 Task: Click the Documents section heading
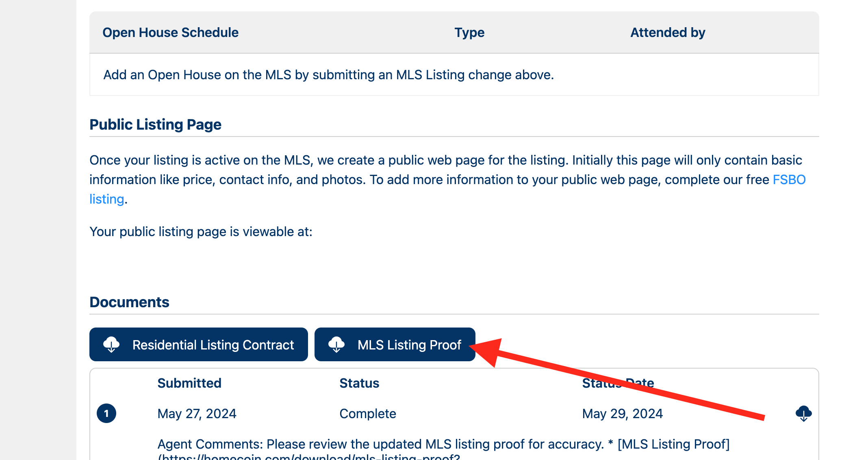pyautogui.click(x=129, y=302)
